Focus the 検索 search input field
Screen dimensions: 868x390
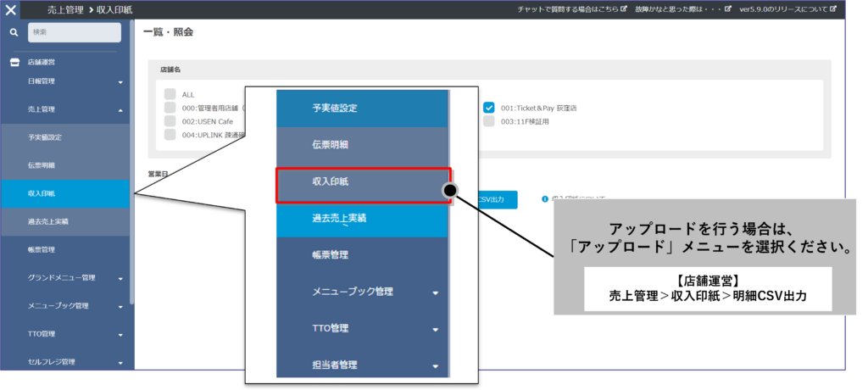pos(75,32)
